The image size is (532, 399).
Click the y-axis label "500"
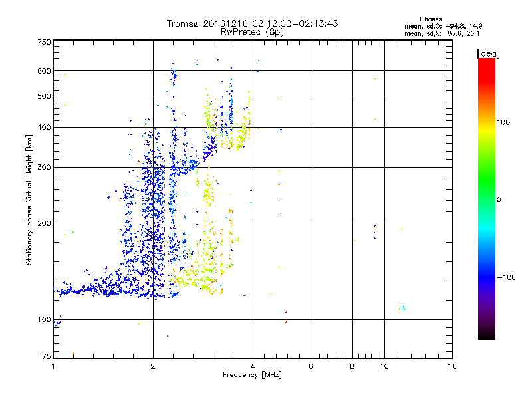(x=45, y=96)
